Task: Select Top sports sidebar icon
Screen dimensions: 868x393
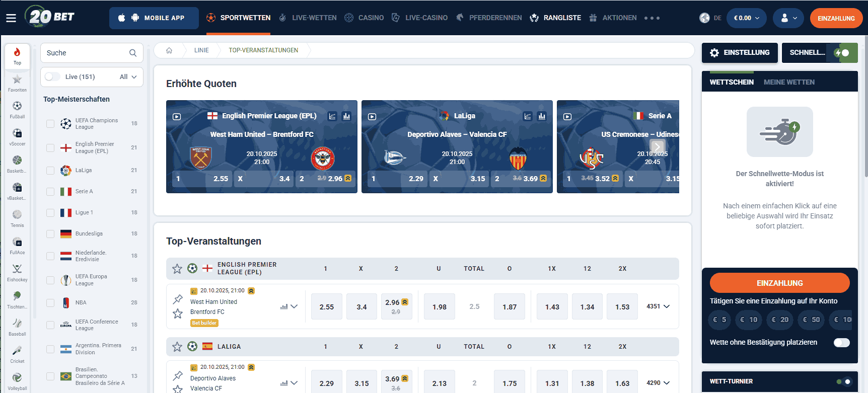Action: (17, 56)
